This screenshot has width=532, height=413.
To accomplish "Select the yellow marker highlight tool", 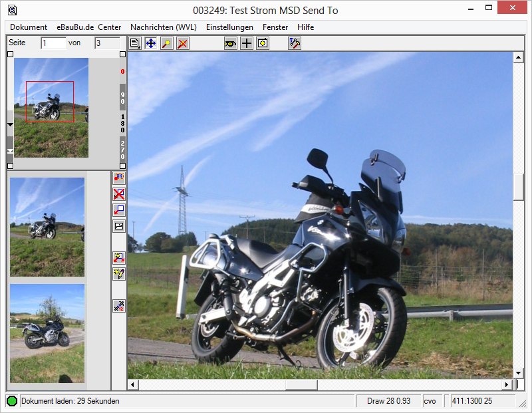I will (x=167, y=43).
